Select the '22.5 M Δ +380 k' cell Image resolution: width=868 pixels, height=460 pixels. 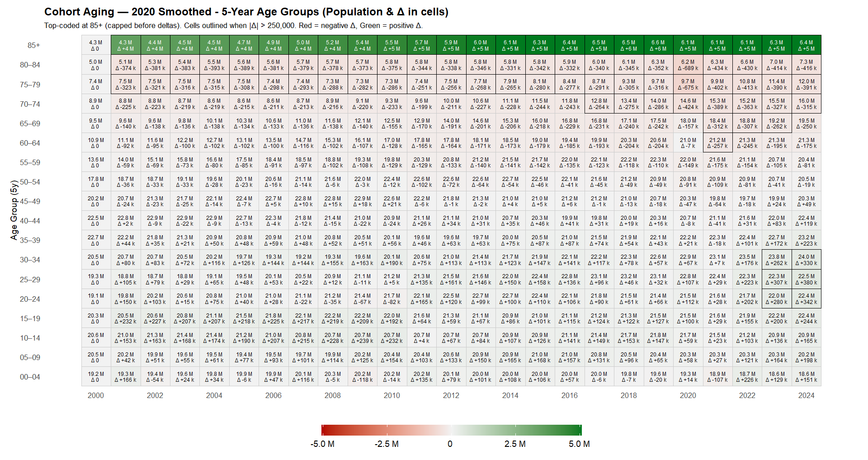807,280
